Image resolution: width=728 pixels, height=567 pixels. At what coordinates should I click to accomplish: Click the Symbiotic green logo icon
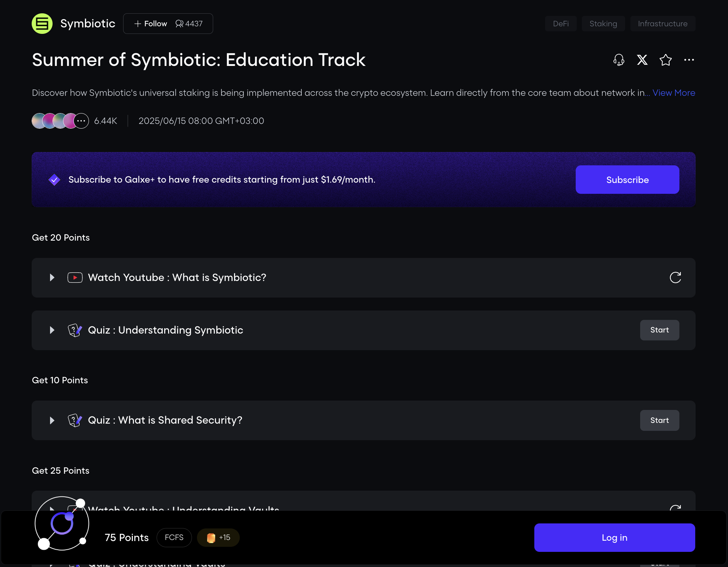click(x=42, y=24)
